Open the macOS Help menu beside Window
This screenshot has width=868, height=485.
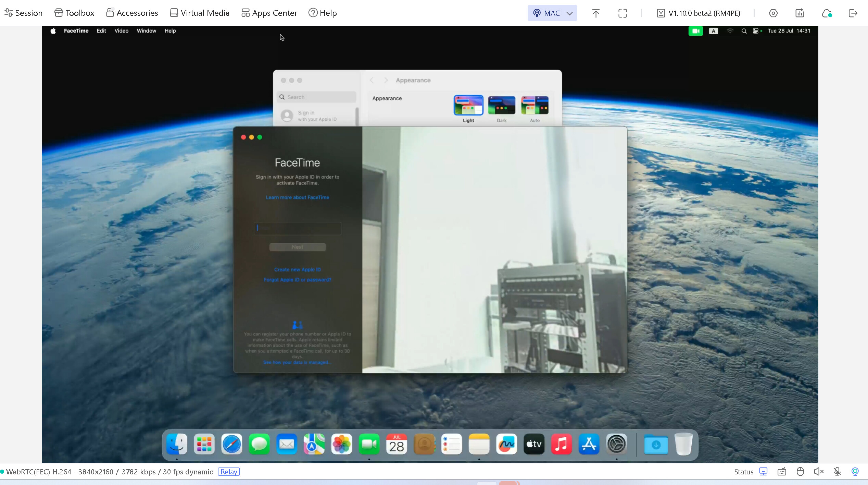[x=170, y=31]
